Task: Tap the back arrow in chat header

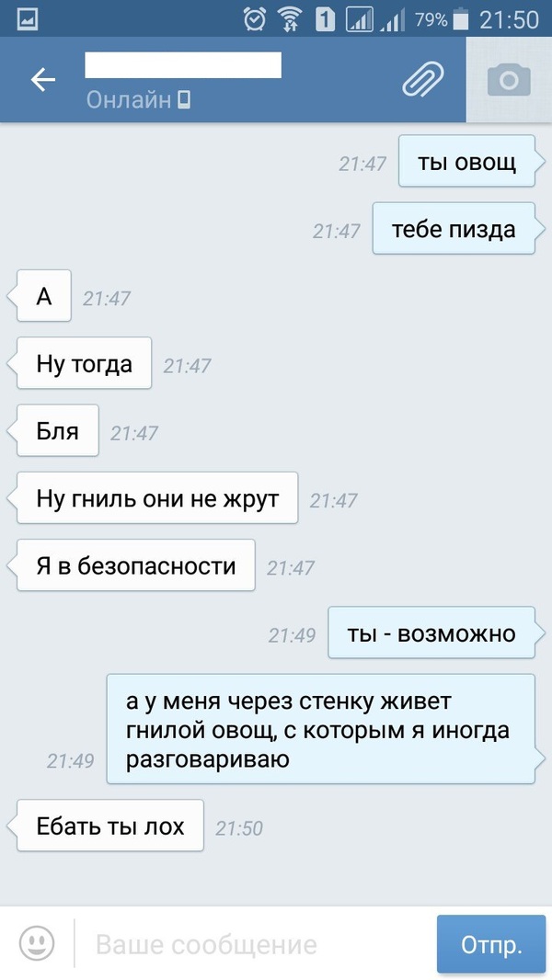Action: tap(43, 79)
